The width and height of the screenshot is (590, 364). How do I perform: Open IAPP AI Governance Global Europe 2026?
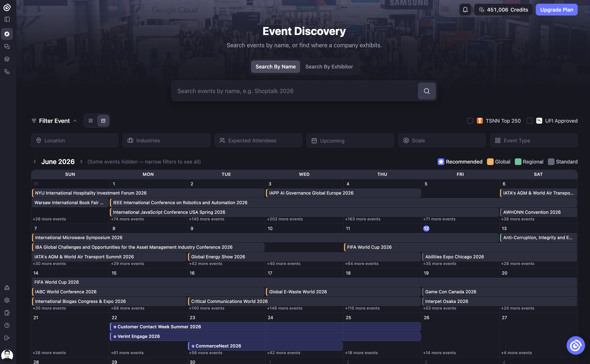[343, 193]
